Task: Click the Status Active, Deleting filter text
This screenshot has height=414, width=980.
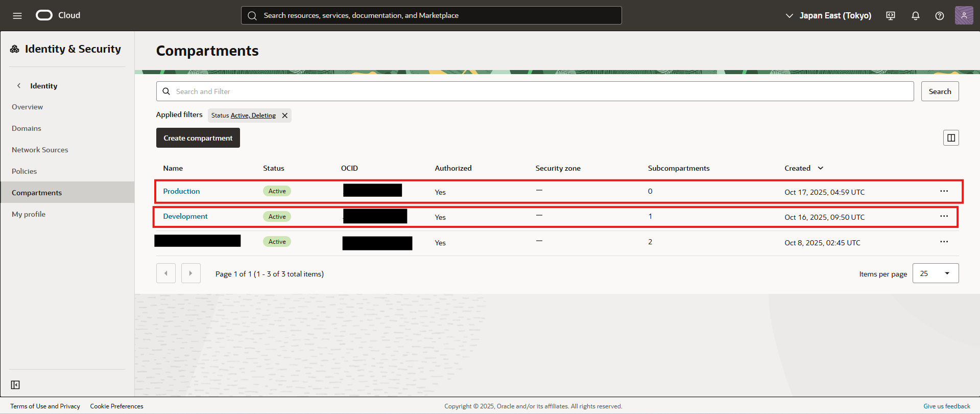Action: pos(244,116)
